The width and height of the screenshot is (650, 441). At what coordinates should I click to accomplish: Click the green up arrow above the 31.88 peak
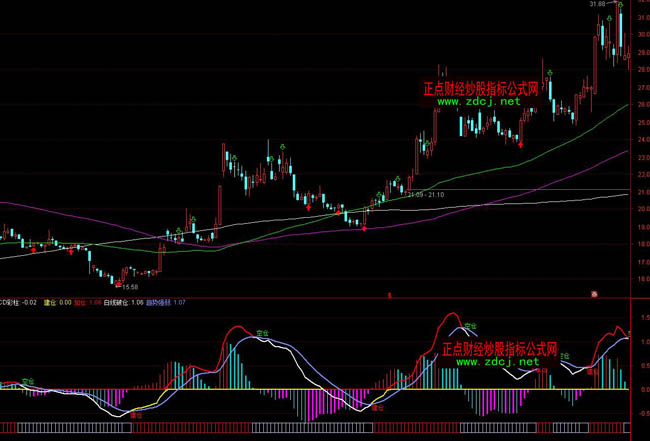click(x=620, y=6)
